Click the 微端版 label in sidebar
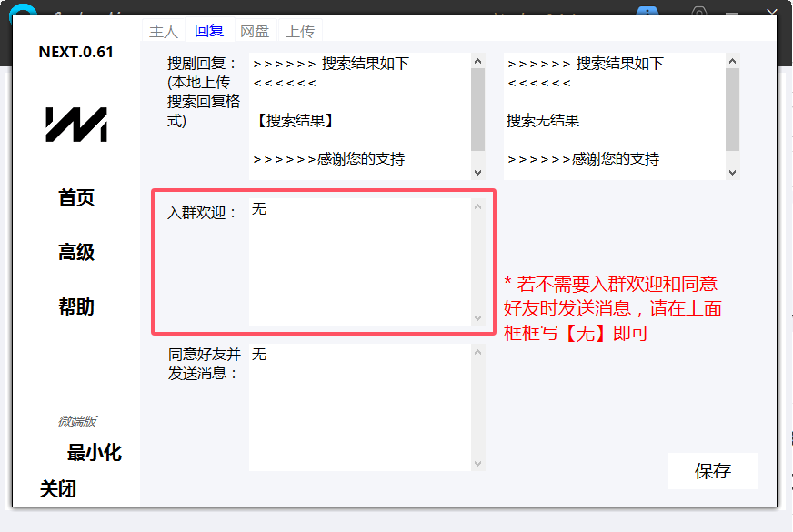793x532 pixels. 79,420
